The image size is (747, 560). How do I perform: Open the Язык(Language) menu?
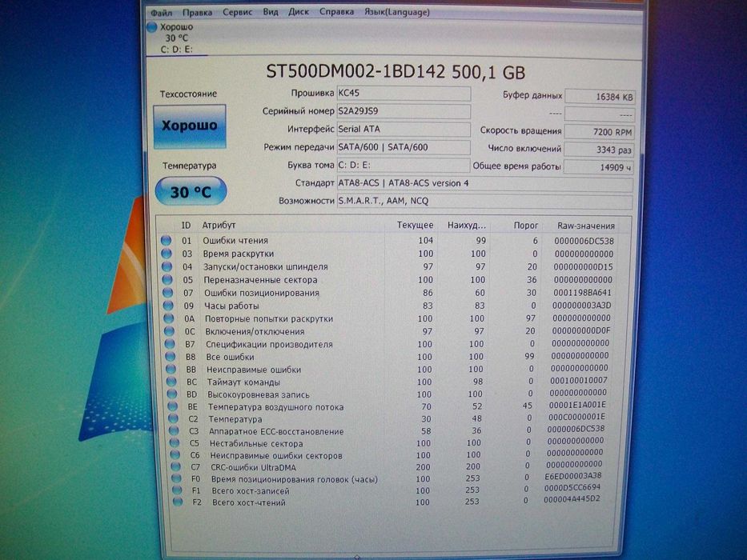(397, 12)
